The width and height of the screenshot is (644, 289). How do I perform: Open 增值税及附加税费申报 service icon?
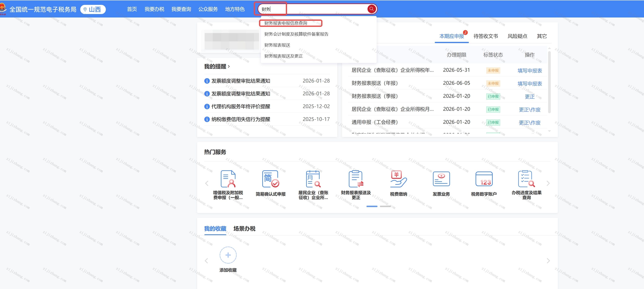tap(228, 179)
